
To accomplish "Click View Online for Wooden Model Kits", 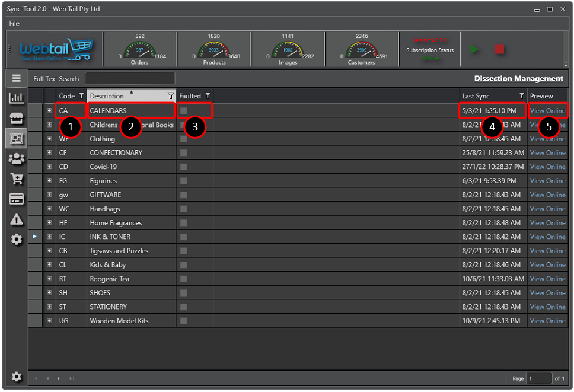I will pos(547,321).
